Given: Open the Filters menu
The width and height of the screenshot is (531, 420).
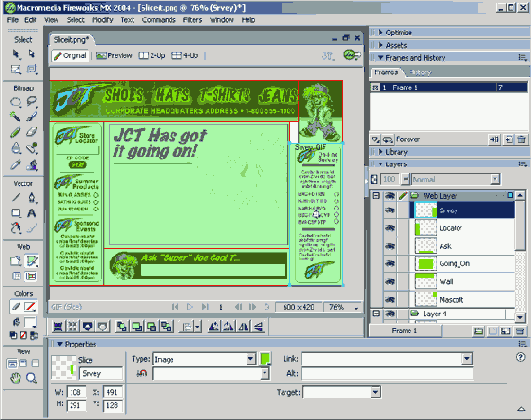Looking at the screenshot, I should pos(192,20).
